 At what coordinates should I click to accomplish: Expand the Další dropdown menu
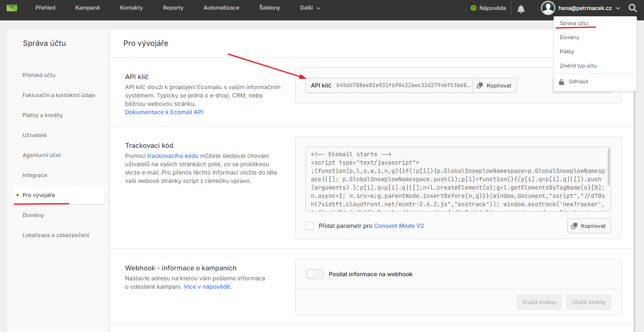pyautogui.click(x=310, y=8)
